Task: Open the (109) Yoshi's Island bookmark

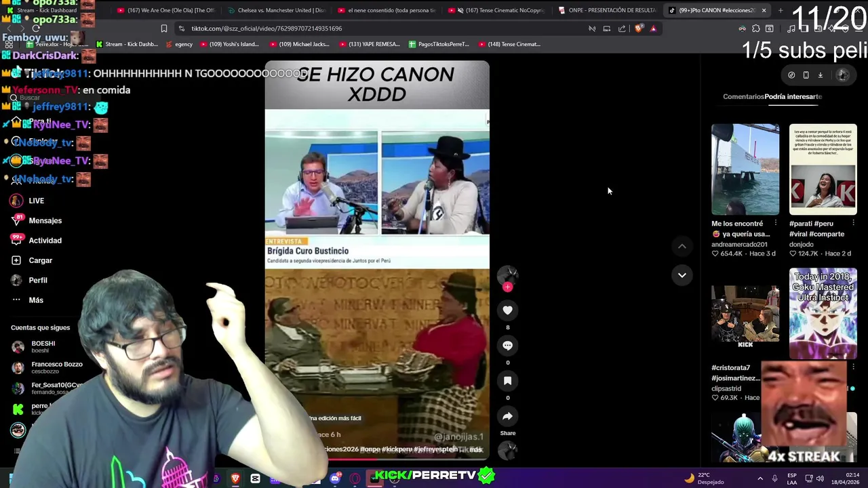Action: (x=228, y=44)
